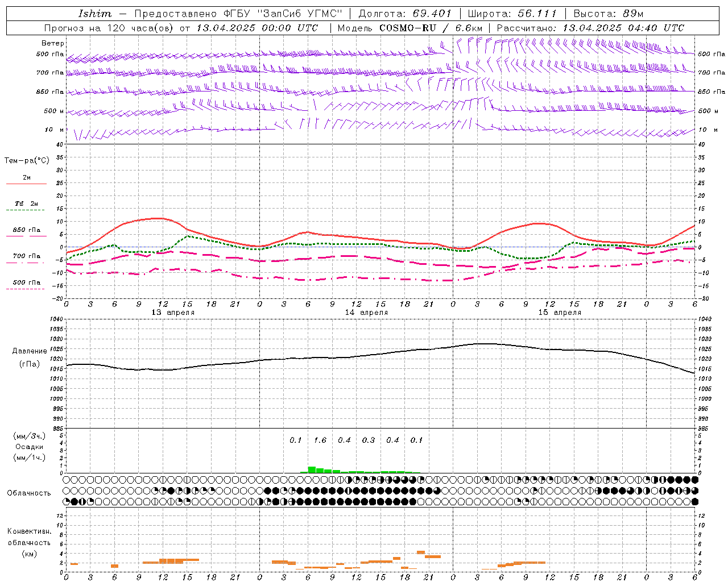Click the Осадки precipitation label
Screen dimensions: 728x582
pyautogui.click(x=30, y=447)
